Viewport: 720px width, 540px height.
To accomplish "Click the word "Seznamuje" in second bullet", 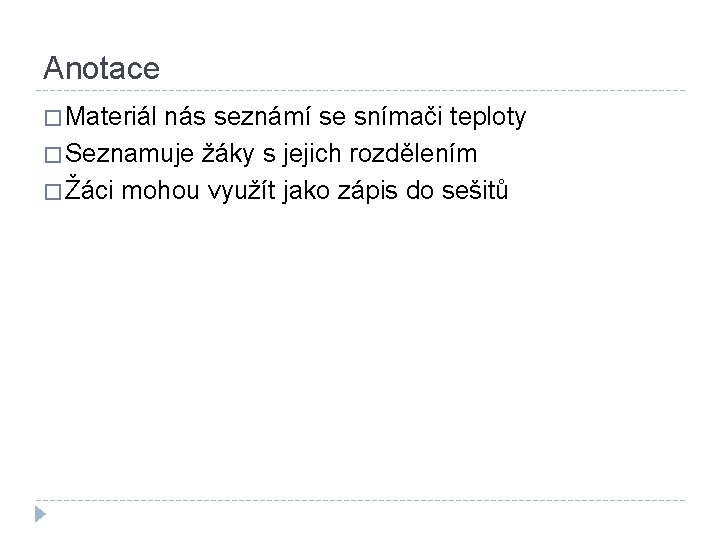I will coord(130,155).
